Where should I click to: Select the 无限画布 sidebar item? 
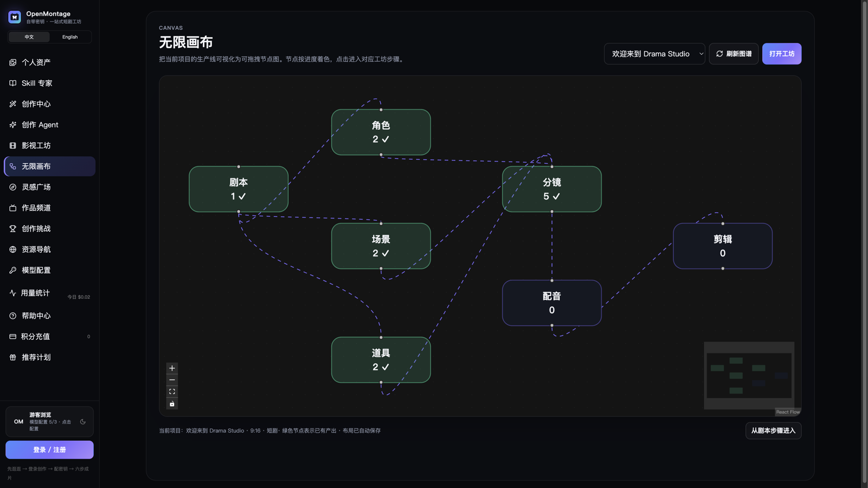point(49,166)
